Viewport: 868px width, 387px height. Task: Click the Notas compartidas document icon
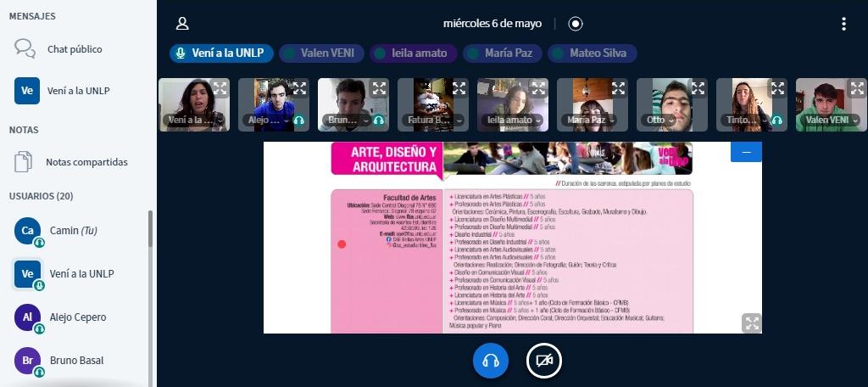pos(25,161)
